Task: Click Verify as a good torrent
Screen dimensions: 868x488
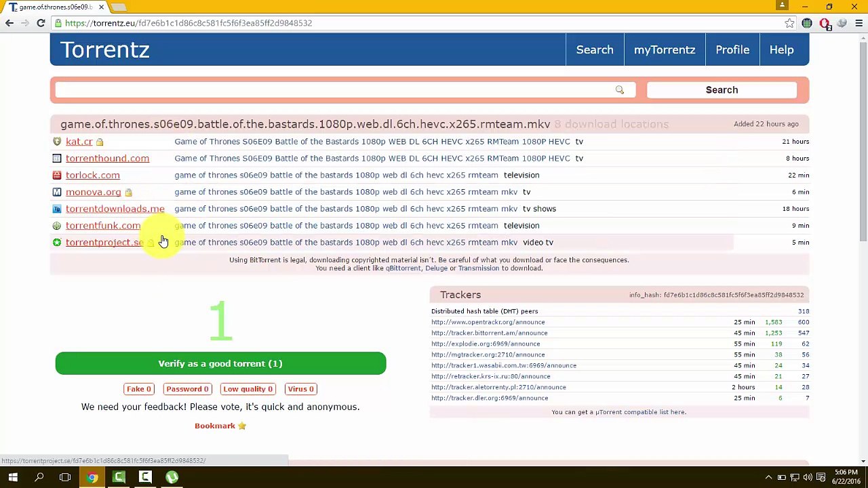Action: click(x=220, y=364)
